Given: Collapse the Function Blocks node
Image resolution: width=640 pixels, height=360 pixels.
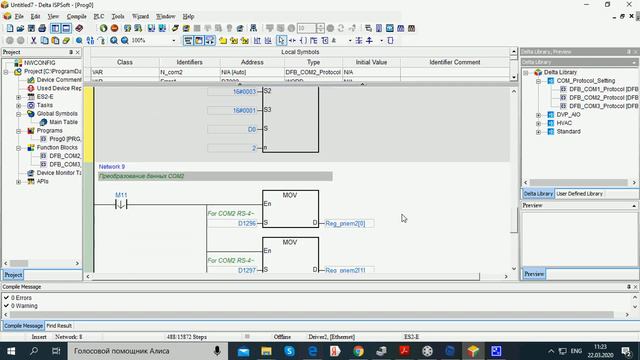Looking at the screenshot, I should pos(18,148).
